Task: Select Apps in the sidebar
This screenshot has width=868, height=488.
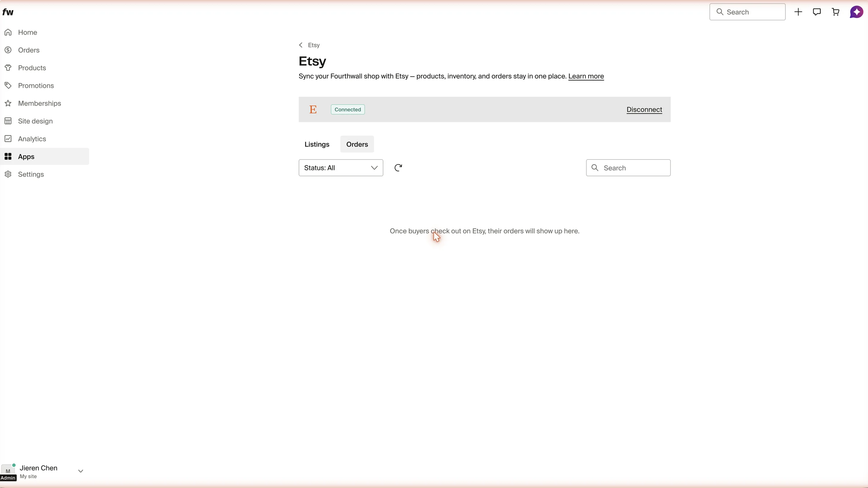Action: pos(45,157)
